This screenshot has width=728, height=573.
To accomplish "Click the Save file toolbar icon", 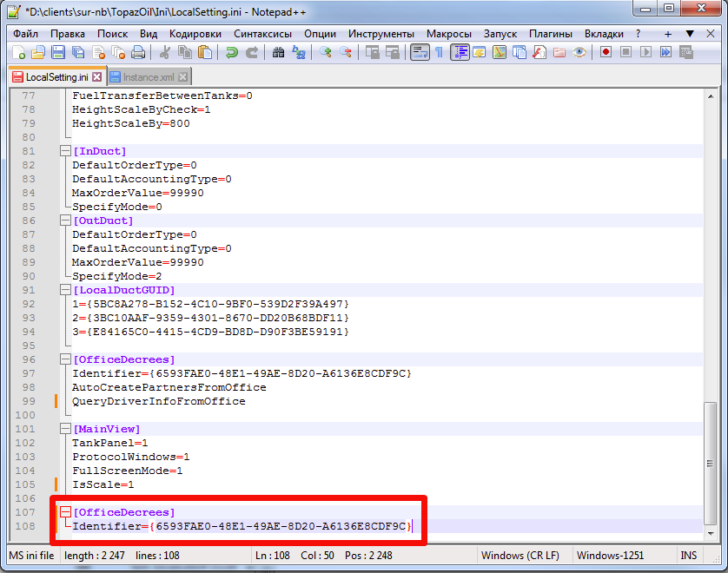I will [58, 52].
